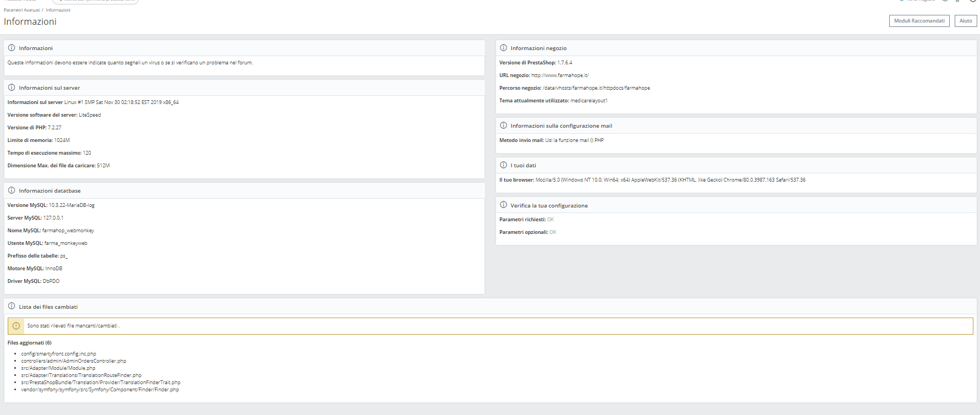Select AdminOrdersController.php file entry
Screen dimensions: 980x415
(x=74, y=361)
